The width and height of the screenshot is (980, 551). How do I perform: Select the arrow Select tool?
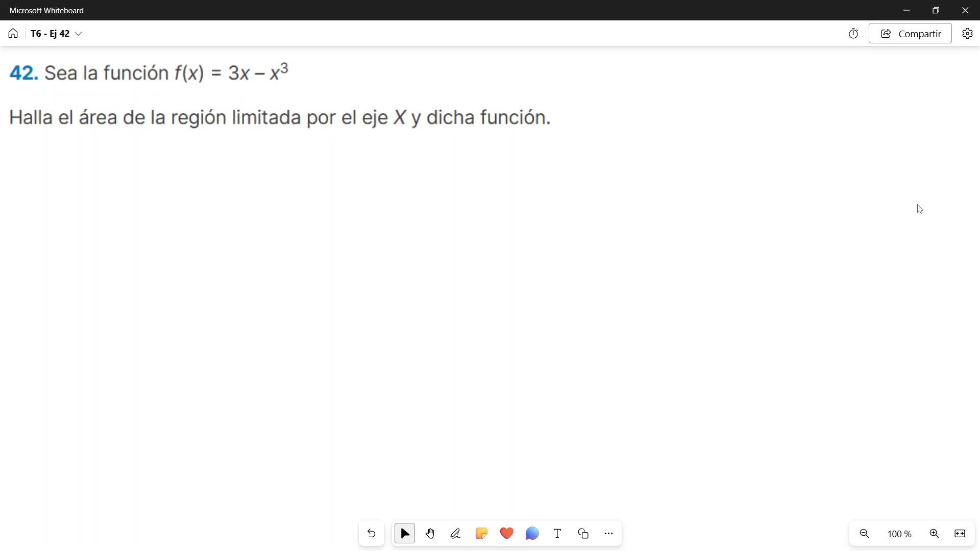point(405,534)
